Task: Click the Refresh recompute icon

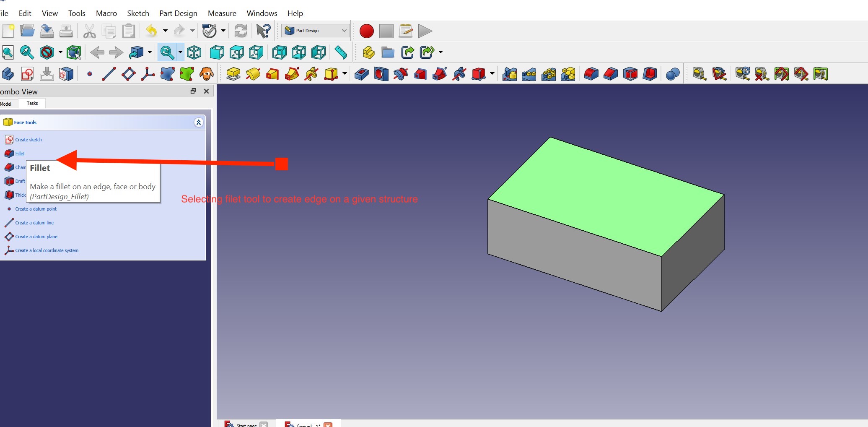Action: (241, 31)
